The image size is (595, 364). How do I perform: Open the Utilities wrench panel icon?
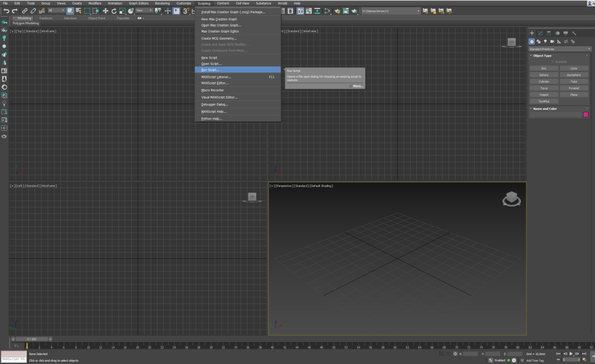tap(574, 33)
